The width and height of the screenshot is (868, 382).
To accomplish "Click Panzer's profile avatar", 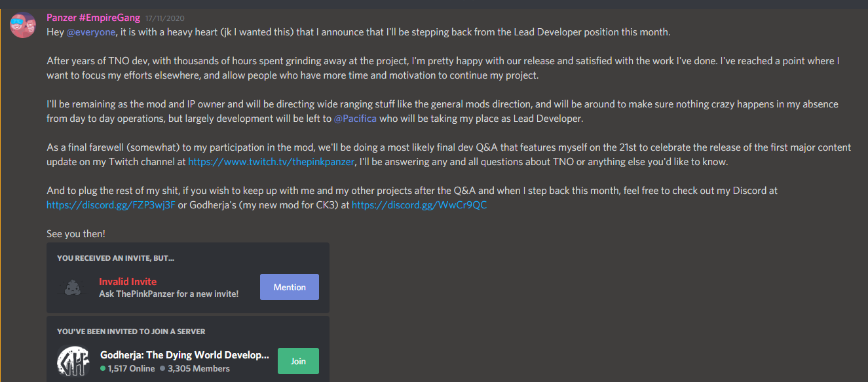I will tap(23, 25).
